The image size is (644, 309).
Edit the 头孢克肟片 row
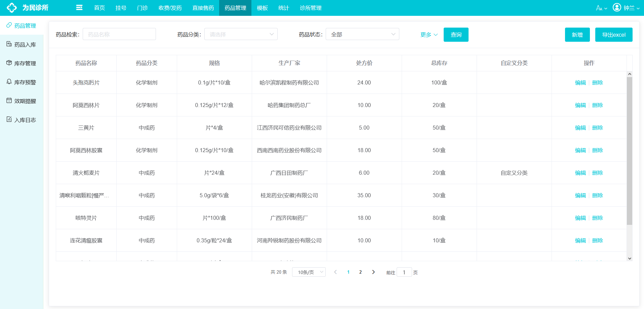[x=580, y=82]
